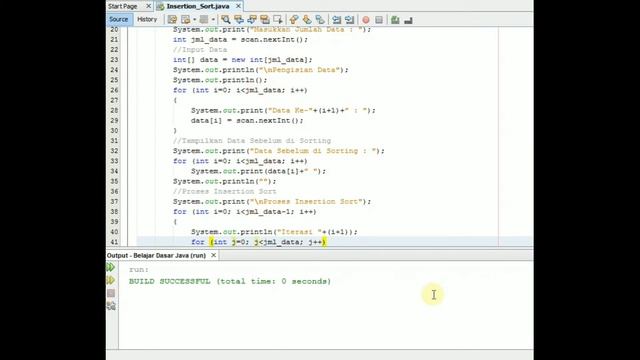The height and width of the screenshot is (360, 640).
Task: Click the '//Proses Insertion Sort' comment
Action: [x=224, y=191]
